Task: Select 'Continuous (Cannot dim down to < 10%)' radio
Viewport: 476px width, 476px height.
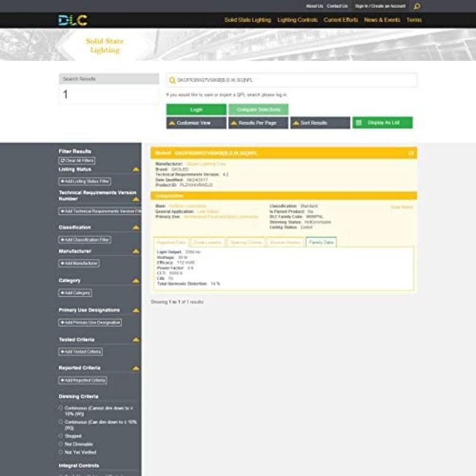Action: point(61,408)
